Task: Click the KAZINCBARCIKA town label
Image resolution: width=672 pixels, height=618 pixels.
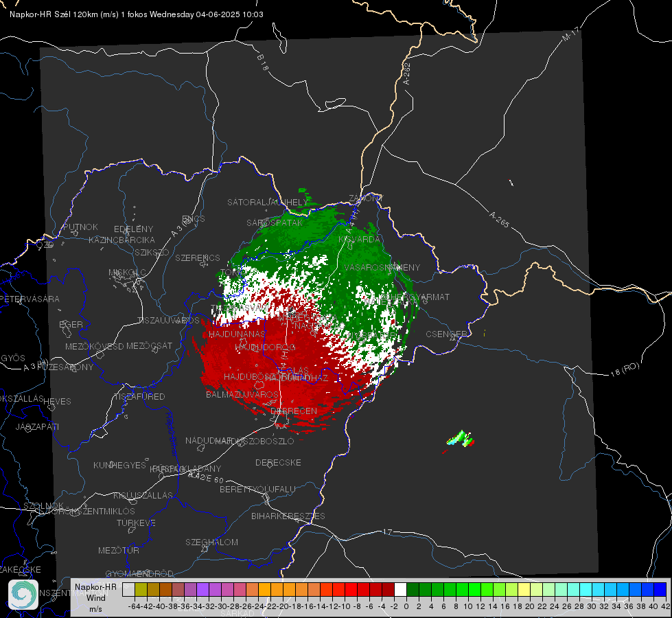Action: click(121, 240)
